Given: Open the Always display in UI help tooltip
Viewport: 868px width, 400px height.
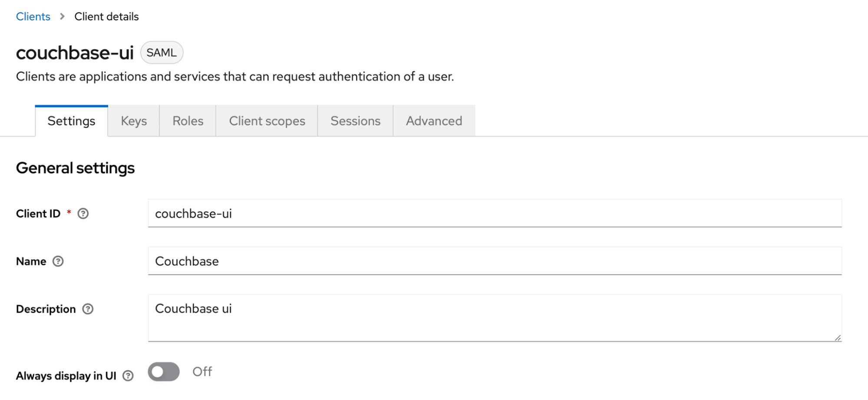Looking at the screenshot, I should [128, 376].
